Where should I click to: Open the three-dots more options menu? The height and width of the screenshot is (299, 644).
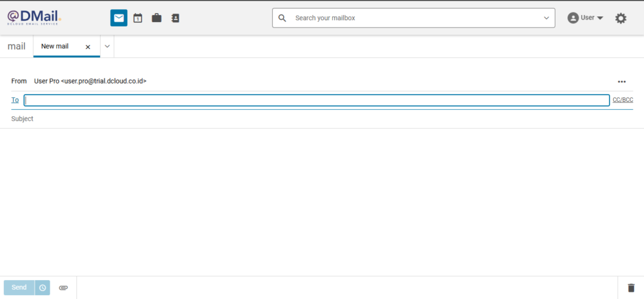coord(622,82)
